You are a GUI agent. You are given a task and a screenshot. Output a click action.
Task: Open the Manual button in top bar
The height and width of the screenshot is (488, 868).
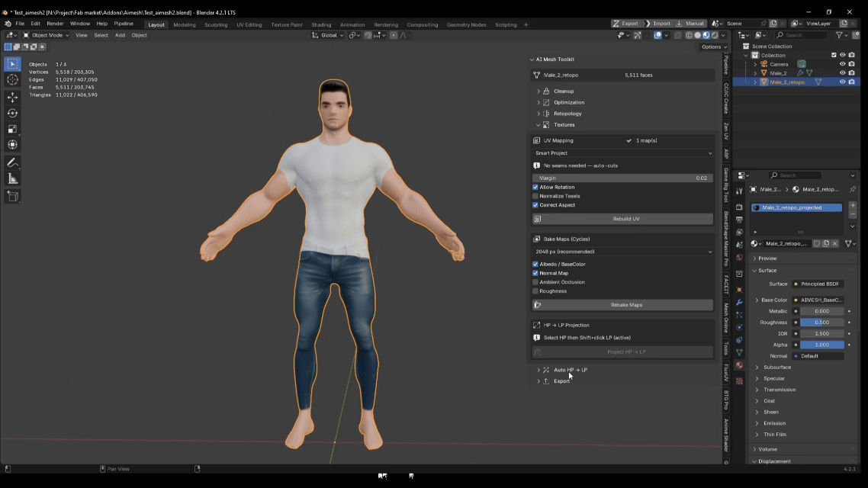point(690,24)
